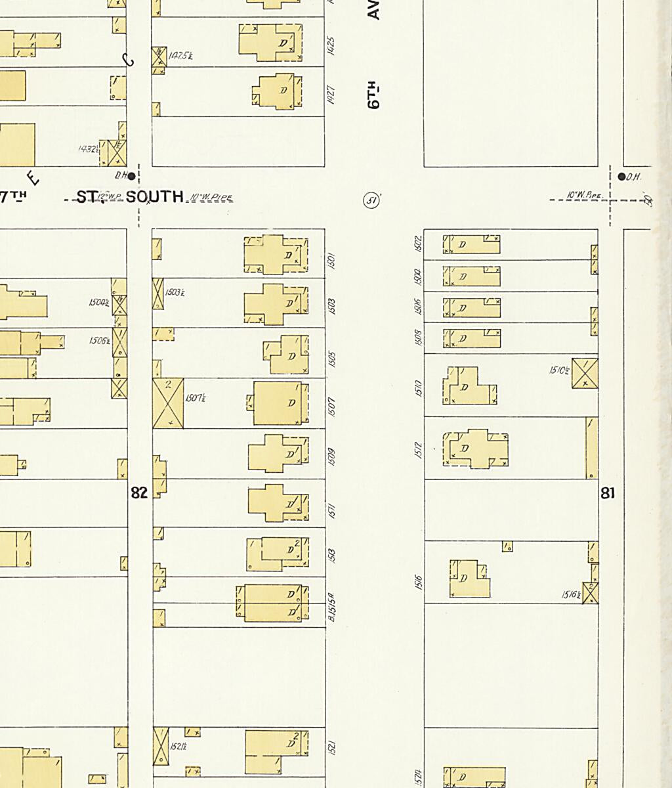Click the block number 81 label
672x788 pixels.
click(x=608, y=492)
